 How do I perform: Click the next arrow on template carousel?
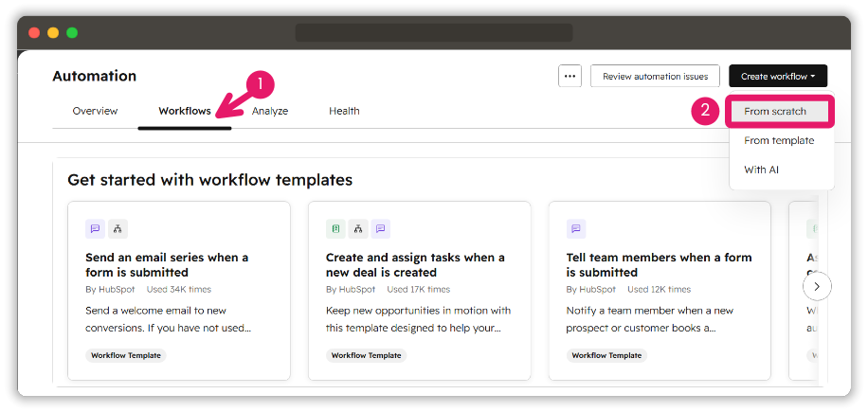click(x=817, y=286)
